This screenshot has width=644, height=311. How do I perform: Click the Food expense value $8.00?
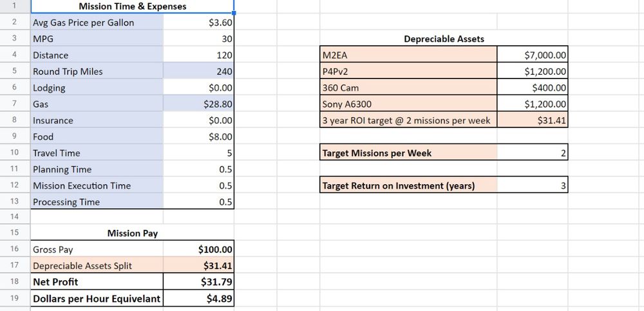coord(198,137)
